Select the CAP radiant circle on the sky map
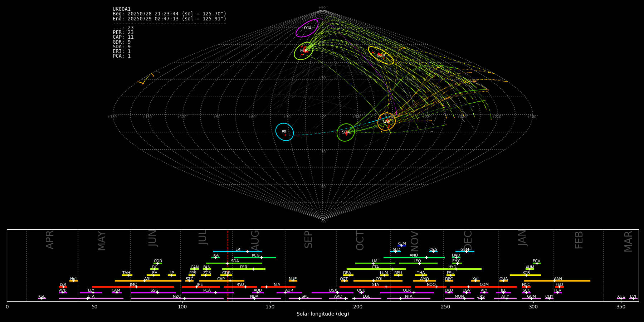The height and width of the screenshot is (322, 644). (x=386, y=122)
